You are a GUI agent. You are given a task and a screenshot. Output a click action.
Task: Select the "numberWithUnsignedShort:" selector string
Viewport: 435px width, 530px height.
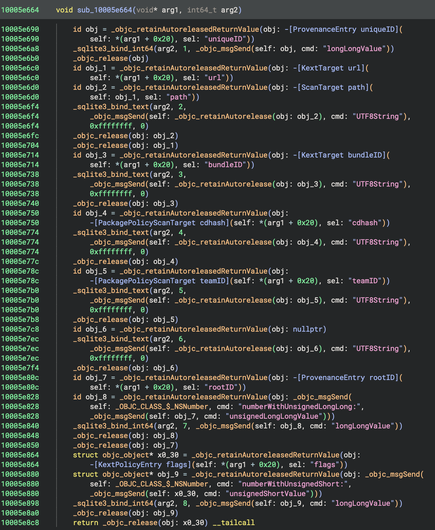click(x=293, y=484)
